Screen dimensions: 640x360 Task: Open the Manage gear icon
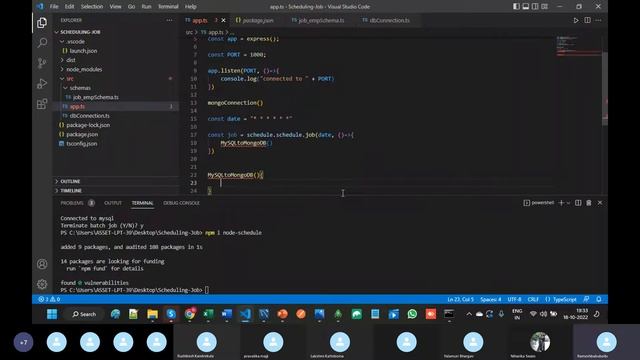[42, 284]
